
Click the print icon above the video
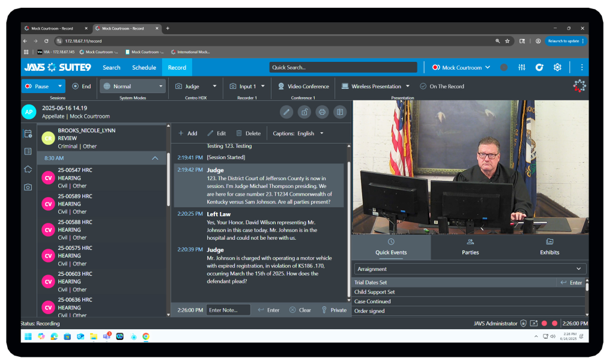(x=322, y=112)
